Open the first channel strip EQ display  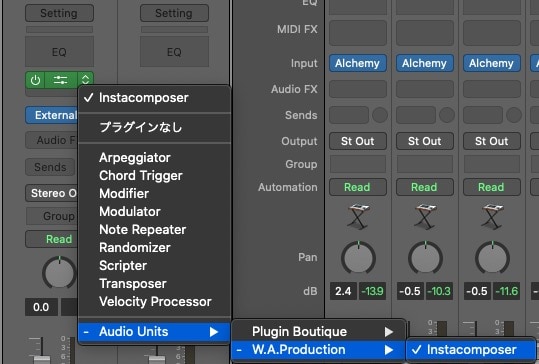59,52
